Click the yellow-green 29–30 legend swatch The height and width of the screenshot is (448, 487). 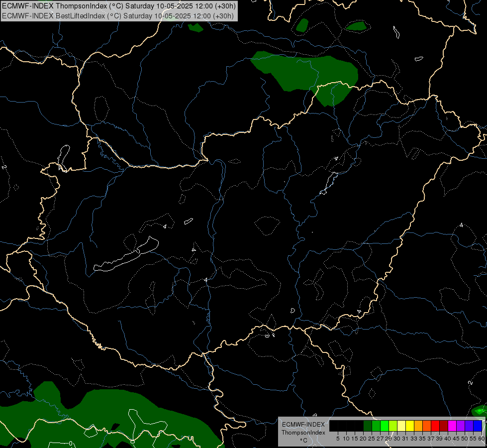(x=393, y=426)
